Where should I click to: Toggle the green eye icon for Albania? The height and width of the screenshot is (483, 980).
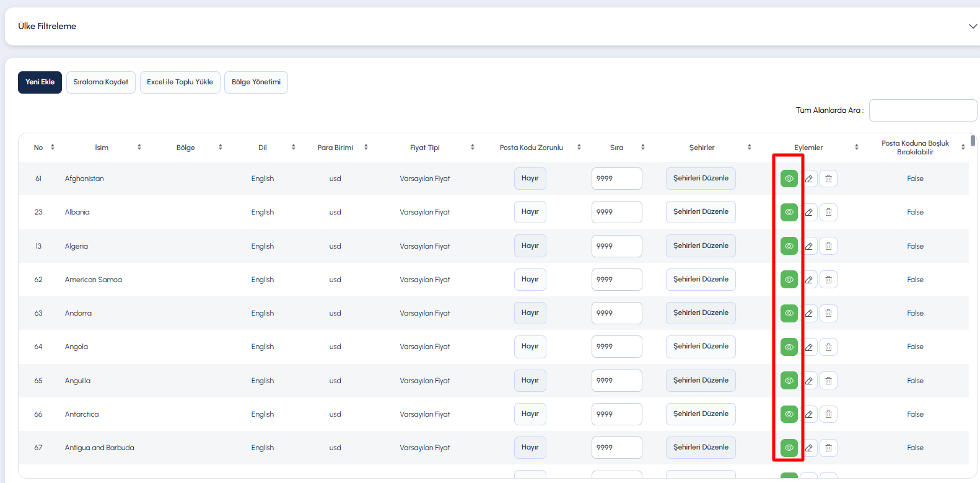pyautogui.click(x=789, y=212)
